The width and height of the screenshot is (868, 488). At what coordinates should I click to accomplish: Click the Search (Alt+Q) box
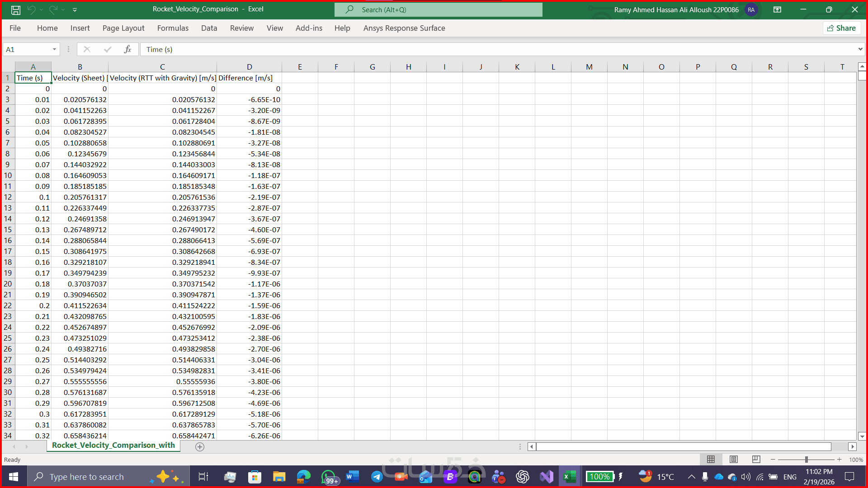438,9
